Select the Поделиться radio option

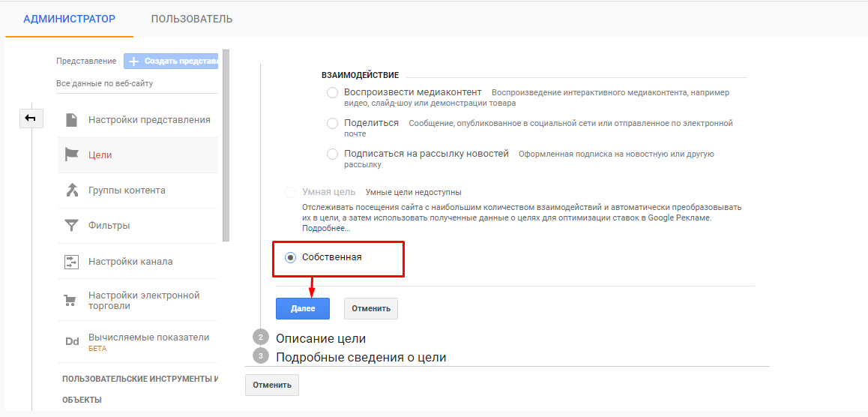333,123
